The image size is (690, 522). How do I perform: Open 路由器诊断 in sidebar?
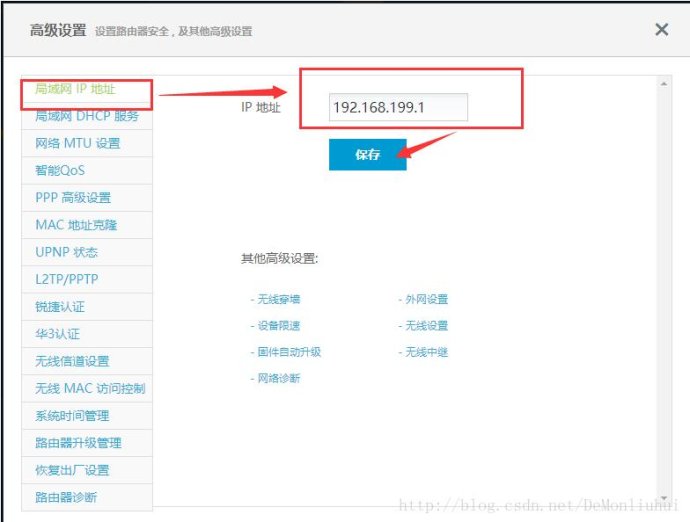pos(66,497)
